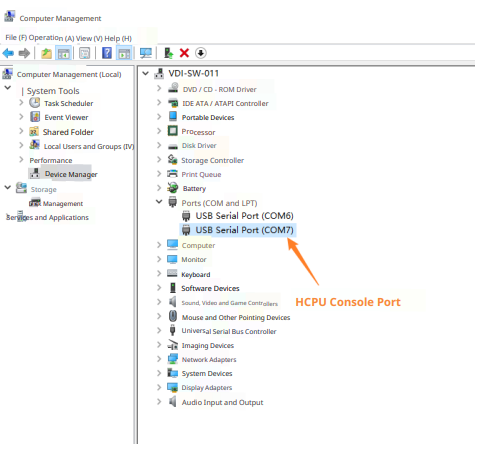Select Device Manager in left tree
Image resolution: width=489 pixels, height=455 pixels.
[71, 174]
